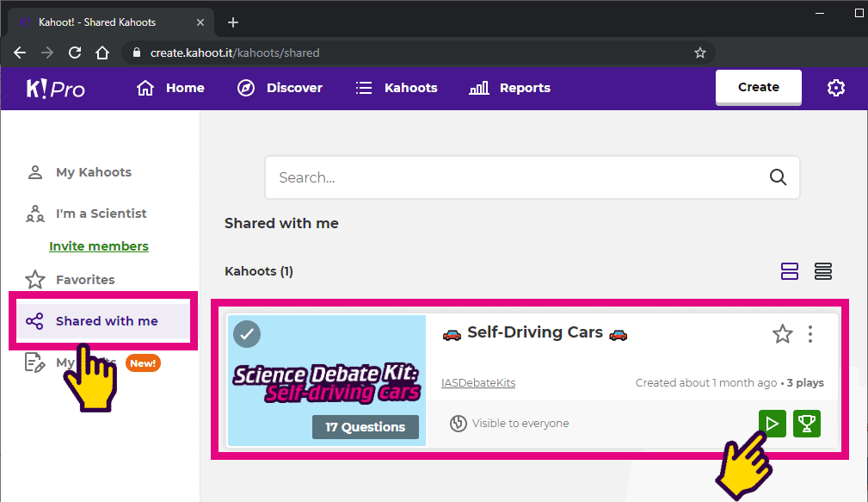Close the Kahoot Shared Kahoots tab

(200, 22)
